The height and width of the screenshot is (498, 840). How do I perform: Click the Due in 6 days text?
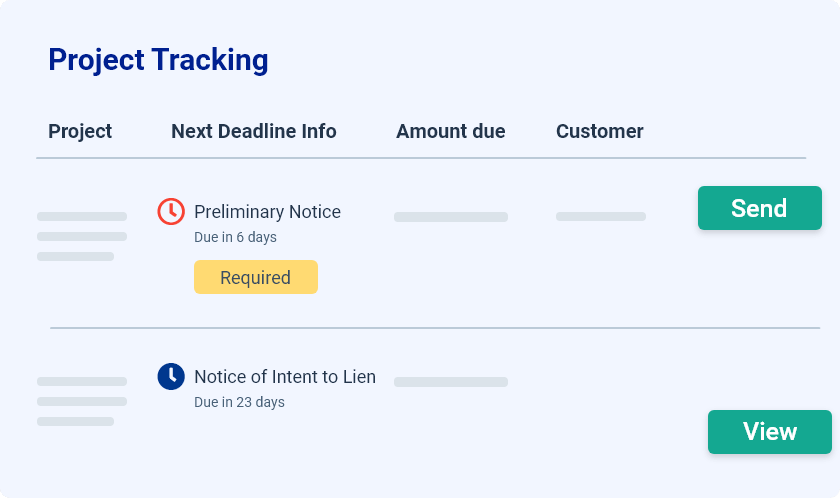[x=235, y=237]
